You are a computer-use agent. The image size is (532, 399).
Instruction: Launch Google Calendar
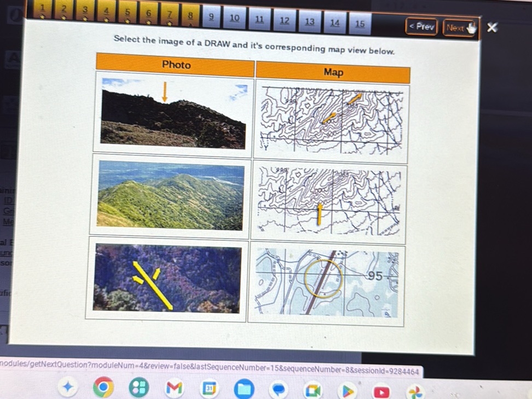[x=209, y=389]
